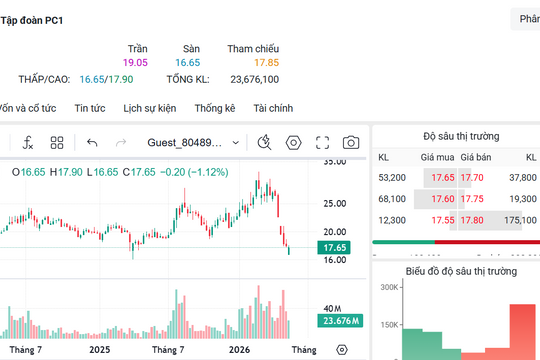Select the Tài chính tab
Image resolution: width=540 pixels, height=360 pixels.
tap(273, 108)
